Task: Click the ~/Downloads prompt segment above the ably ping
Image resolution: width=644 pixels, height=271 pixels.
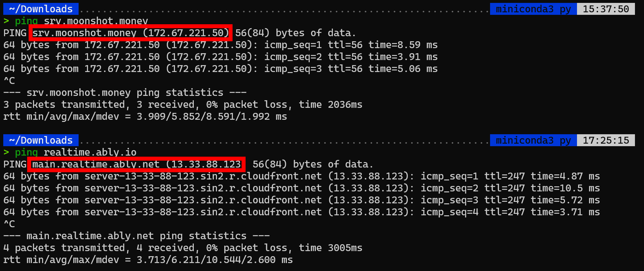Action: click(41, 140)
